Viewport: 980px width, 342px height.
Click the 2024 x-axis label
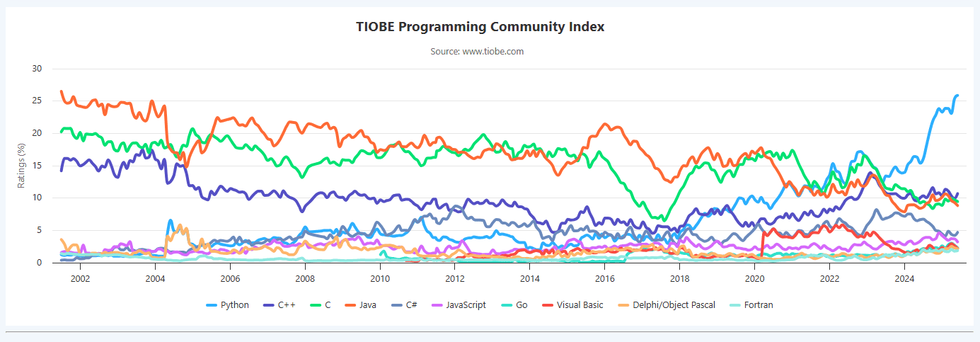click(x=904, y=278)
